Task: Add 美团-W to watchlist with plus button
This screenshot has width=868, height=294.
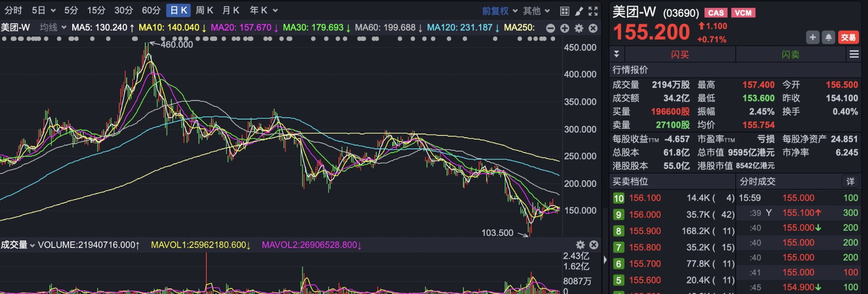Action: click(x=813, y=37)
